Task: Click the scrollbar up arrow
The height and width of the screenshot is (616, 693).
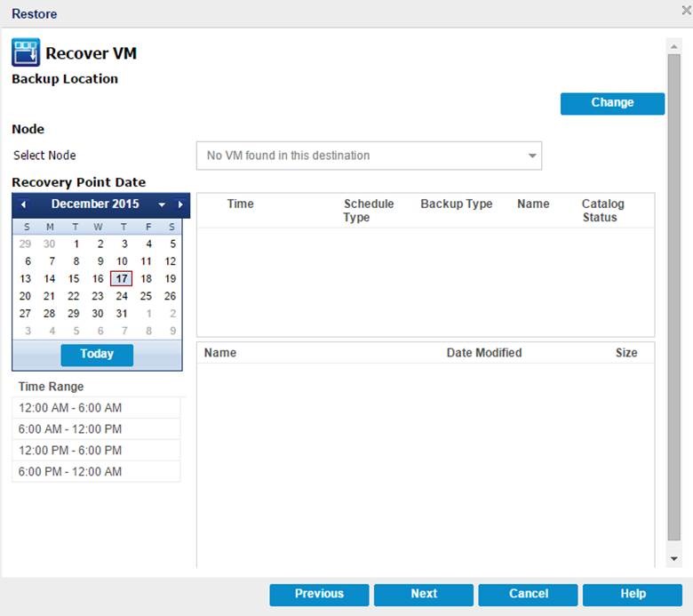Action: pyautogui.click(x=674, y=46)
